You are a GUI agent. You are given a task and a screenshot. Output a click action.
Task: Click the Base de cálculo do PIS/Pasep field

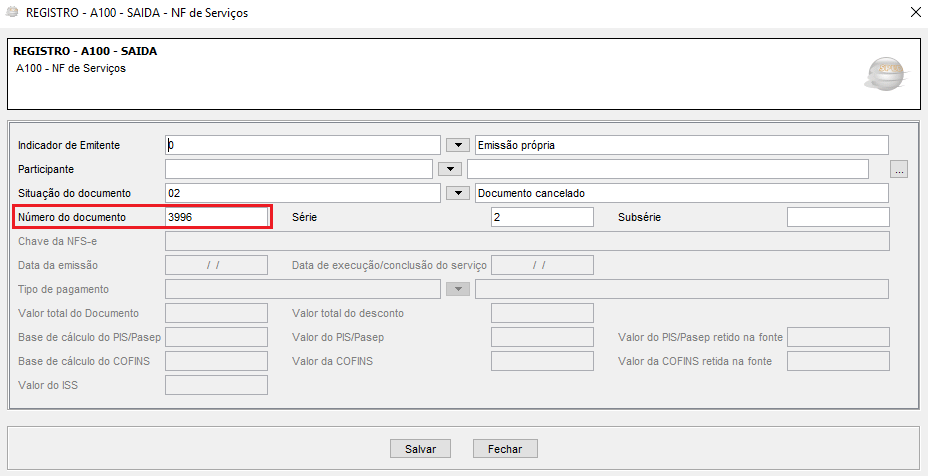click(217, 337)
